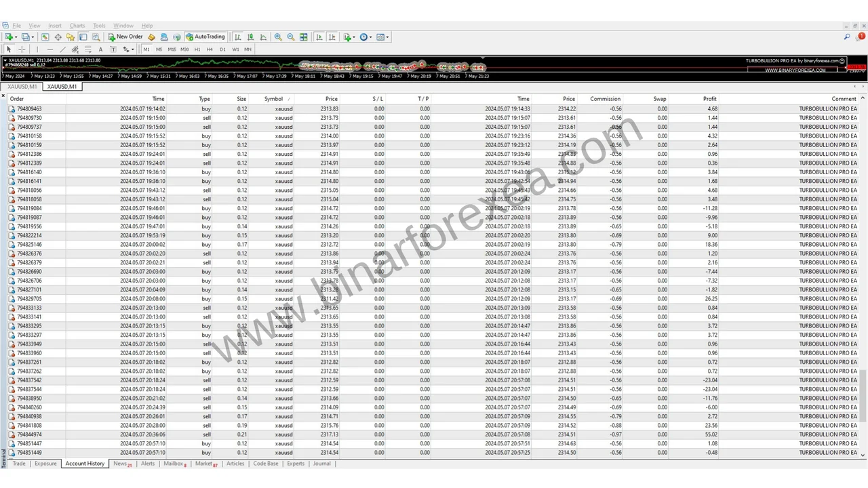Toggle the Terminal panel icon
The width and height of the screenshot is (868, 488).
[83, 37]
